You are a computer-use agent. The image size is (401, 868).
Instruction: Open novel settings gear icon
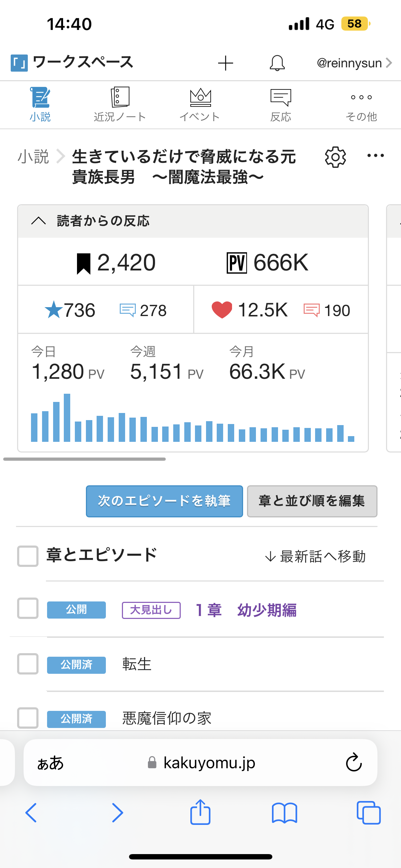click(335, 157)
